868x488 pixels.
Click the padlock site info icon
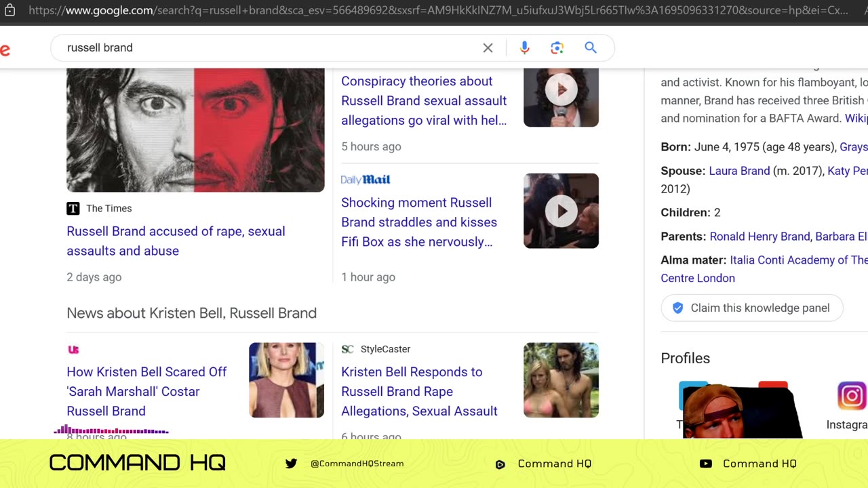(9, 11)
